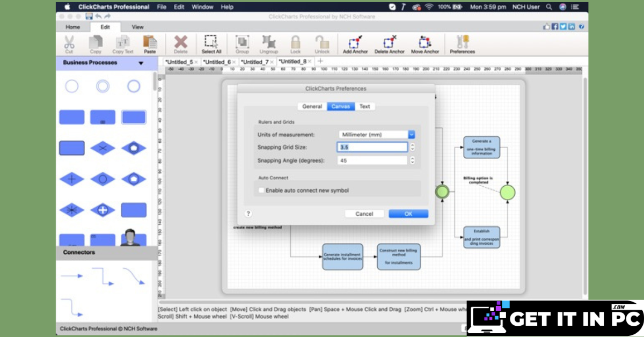
Task: Click the Lock padlock icon
Action: point(295,42)
